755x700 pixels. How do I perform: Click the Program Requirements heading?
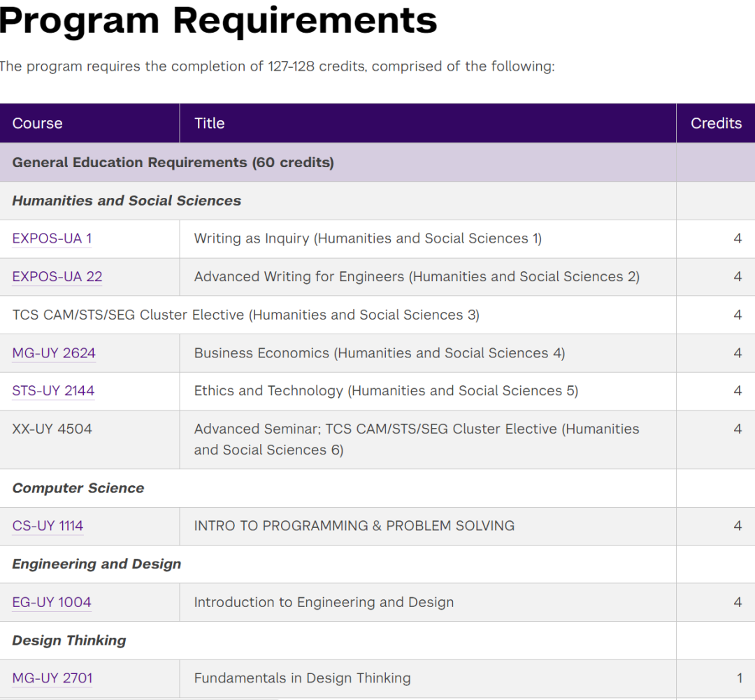(218, 21)
